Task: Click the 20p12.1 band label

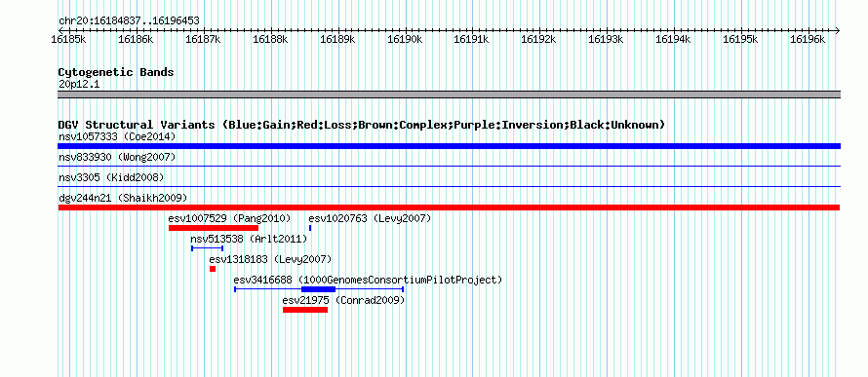Action: point(79,85)
